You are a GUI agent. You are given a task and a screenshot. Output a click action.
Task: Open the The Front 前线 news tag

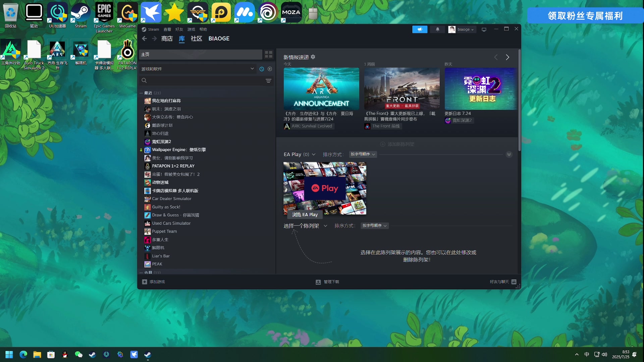383,126
